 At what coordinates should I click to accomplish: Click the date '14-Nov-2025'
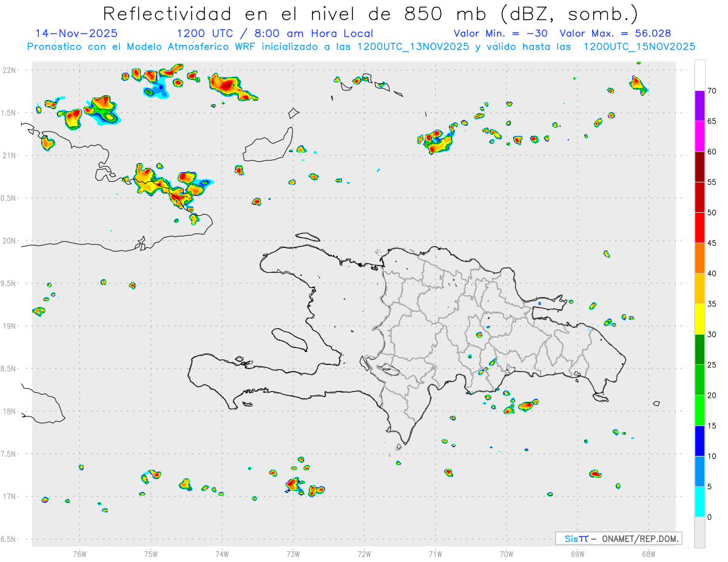click(x=76, y=33)
